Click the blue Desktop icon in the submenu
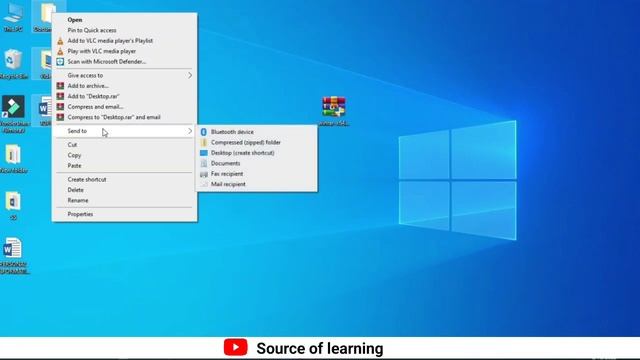640x360 pixels. pyautogui.click(x=204, y=153)
